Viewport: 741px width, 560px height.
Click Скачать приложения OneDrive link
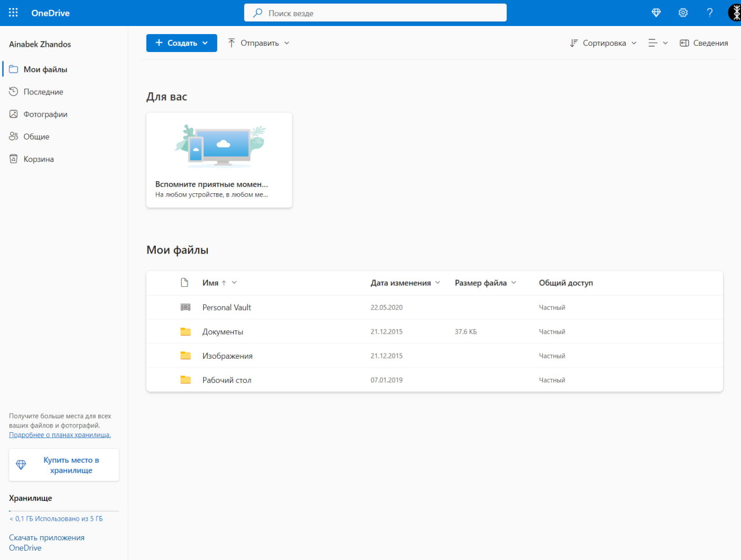(x=47, y=543)
